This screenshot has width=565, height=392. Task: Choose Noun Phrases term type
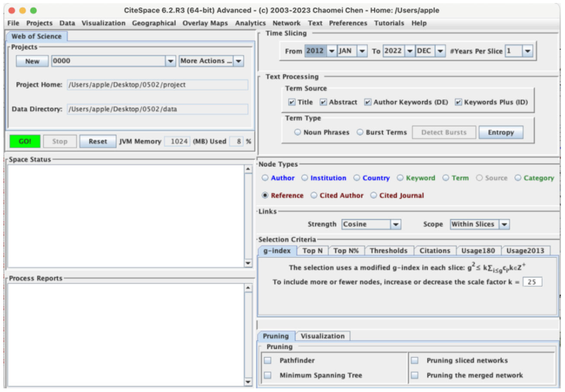pyautogui.click(x=297, y=132)
